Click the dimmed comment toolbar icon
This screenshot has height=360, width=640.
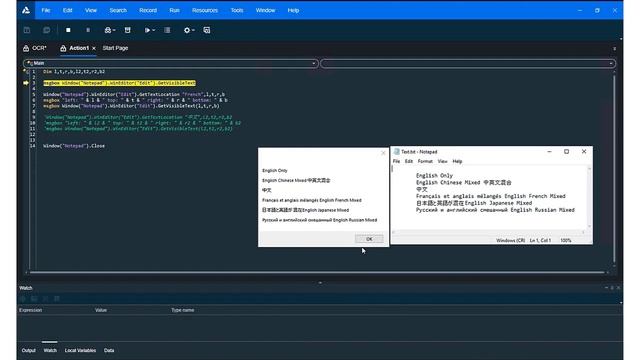tap(47, 30)
